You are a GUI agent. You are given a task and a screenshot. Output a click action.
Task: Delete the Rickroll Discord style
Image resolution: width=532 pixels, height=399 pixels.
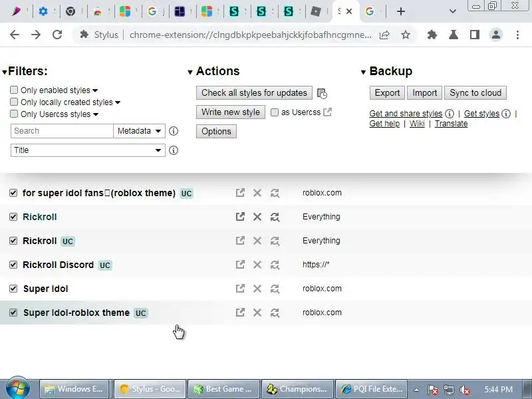pyautogui.click(x=257, y=265)
